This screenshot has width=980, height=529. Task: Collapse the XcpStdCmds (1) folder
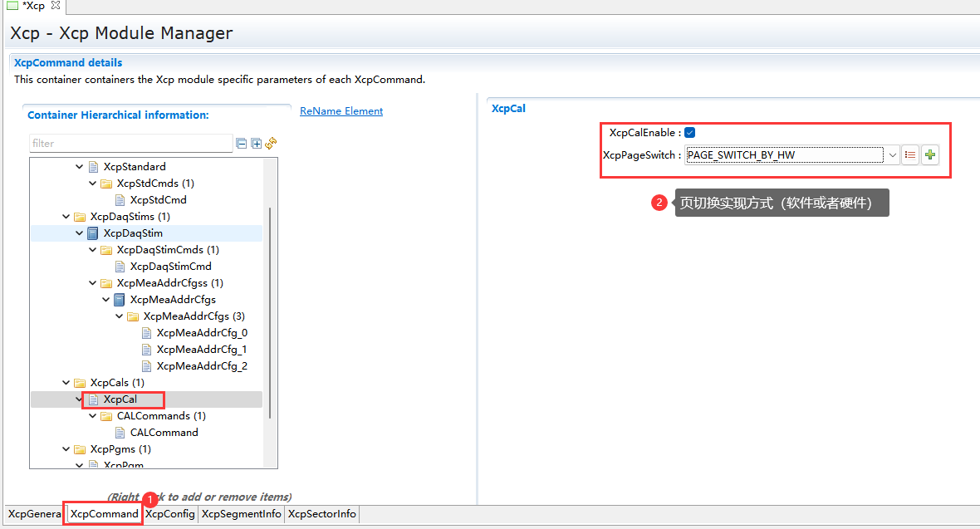coord(93,184)
